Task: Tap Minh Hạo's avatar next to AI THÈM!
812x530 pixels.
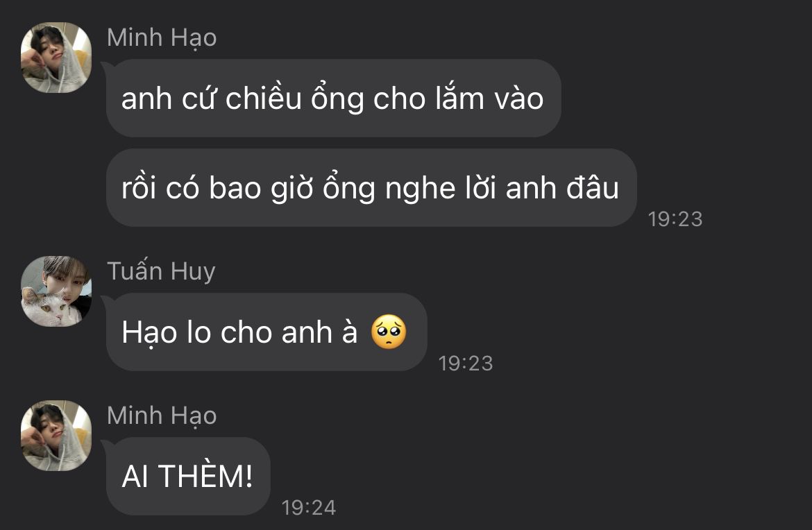Action: tap(56, 435)
